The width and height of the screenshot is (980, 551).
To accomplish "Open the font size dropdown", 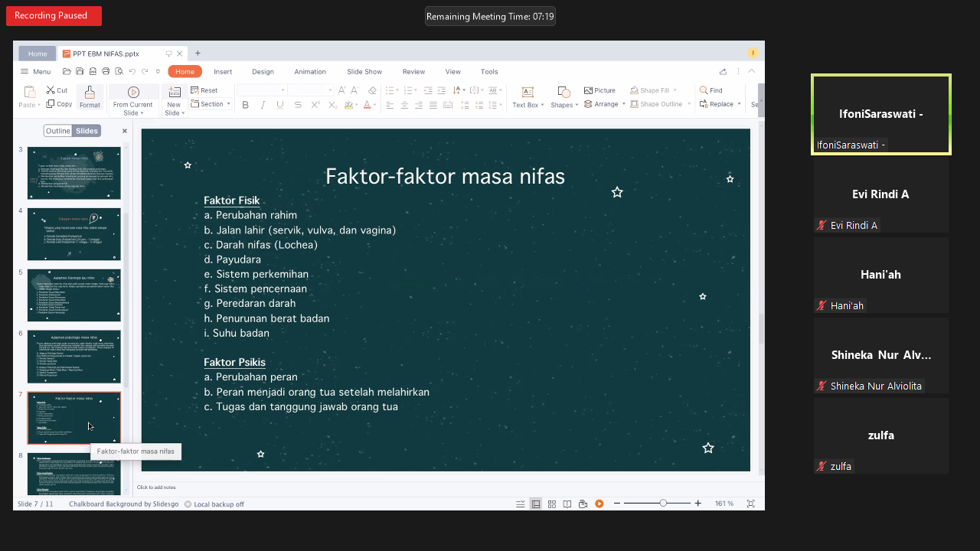I will [x=331, y=90].
